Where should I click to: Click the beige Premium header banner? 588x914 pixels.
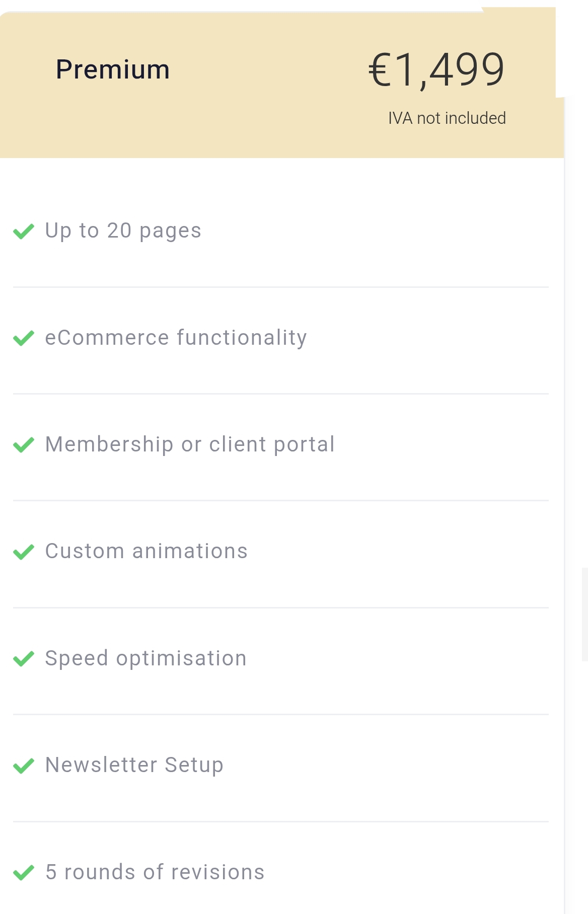coord(282,85)
